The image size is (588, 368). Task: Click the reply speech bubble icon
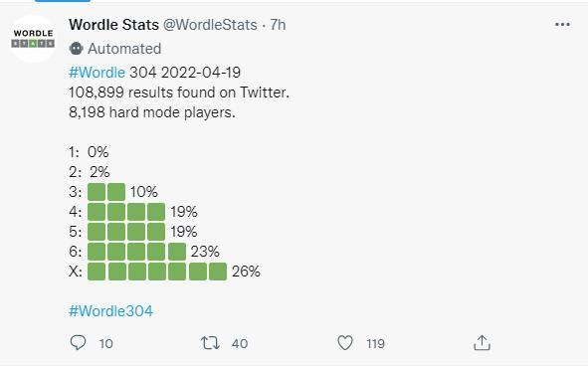pyautogui.click(x=78, y=342)
